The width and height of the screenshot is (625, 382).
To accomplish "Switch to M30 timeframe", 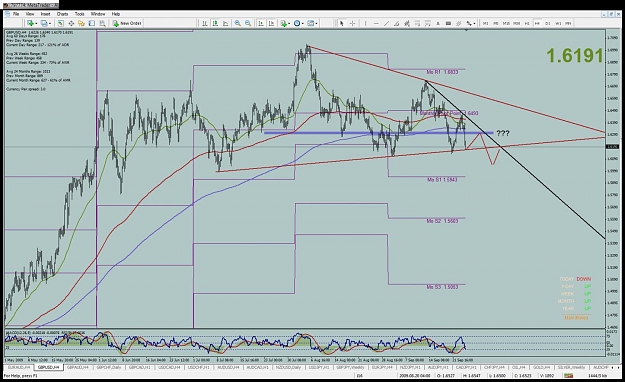I will (x=517, y=24).
